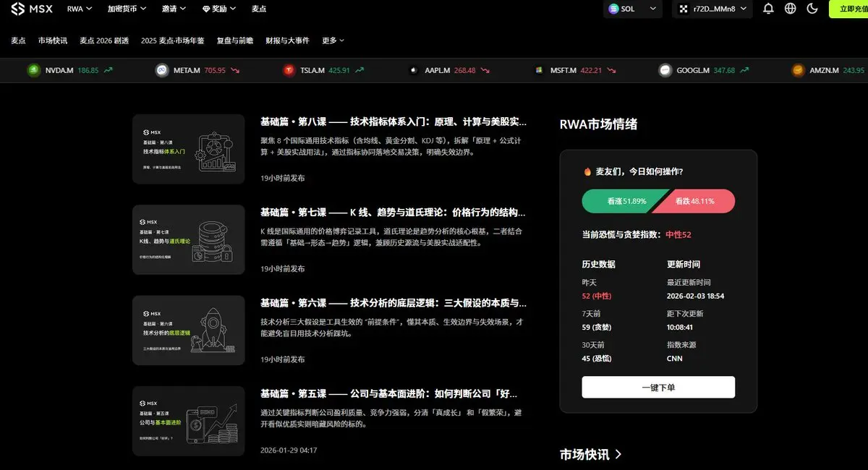Click the META.M ticker icon
Viewport: 868px width, 470px height.
click(x=162, y=70)
